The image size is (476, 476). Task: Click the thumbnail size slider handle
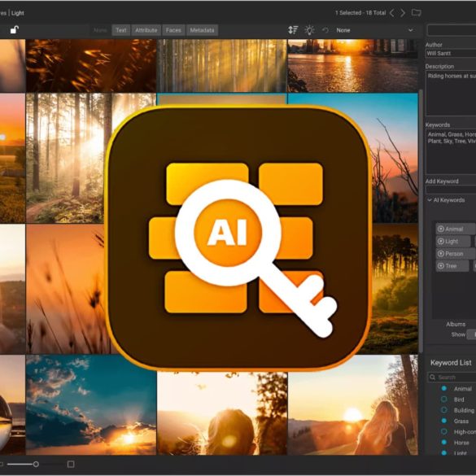pos(36,464)
